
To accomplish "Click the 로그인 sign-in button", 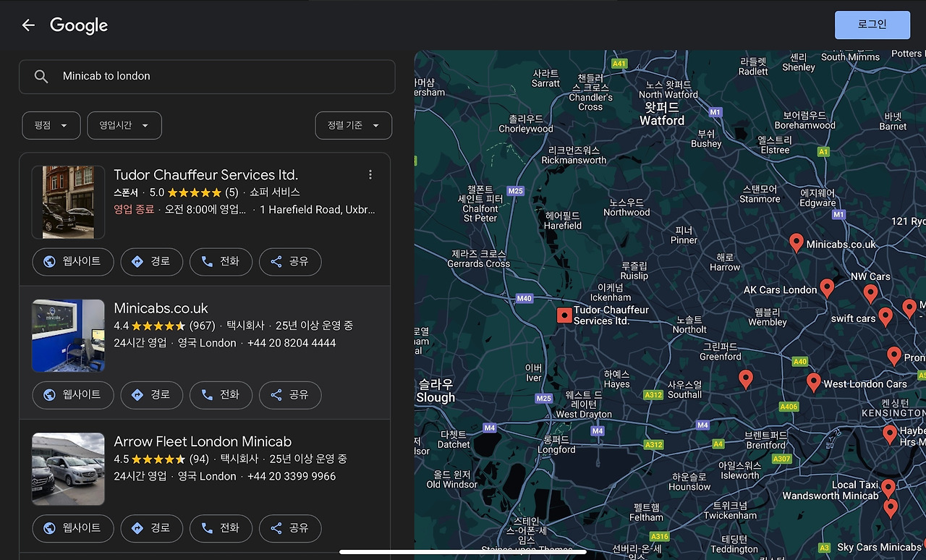I will click(872, 25).
